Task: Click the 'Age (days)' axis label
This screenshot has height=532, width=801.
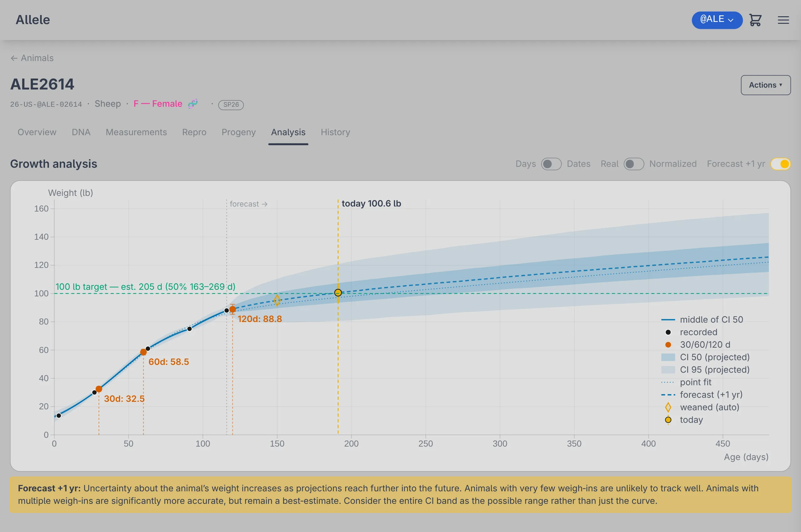Action: click(746, 457)
